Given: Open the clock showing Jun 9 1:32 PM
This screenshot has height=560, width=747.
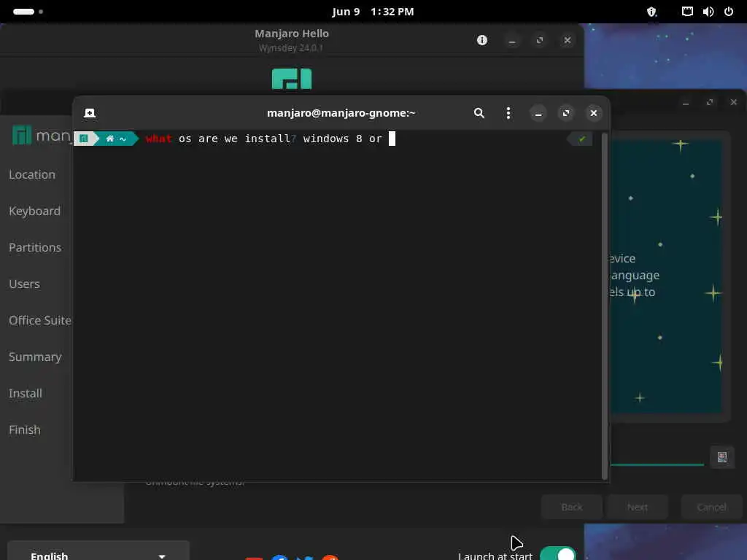Looking at the screenshot, I should pos(373,12).
